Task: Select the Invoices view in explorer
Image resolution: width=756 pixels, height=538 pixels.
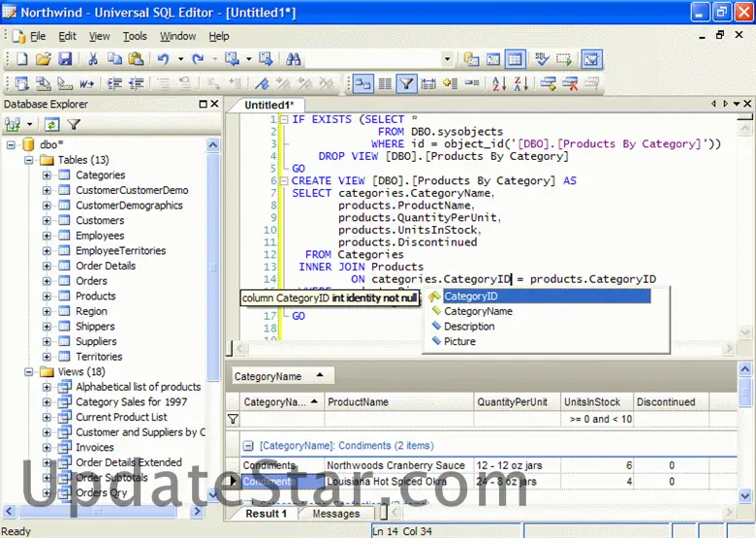Action: coord(95,448)
